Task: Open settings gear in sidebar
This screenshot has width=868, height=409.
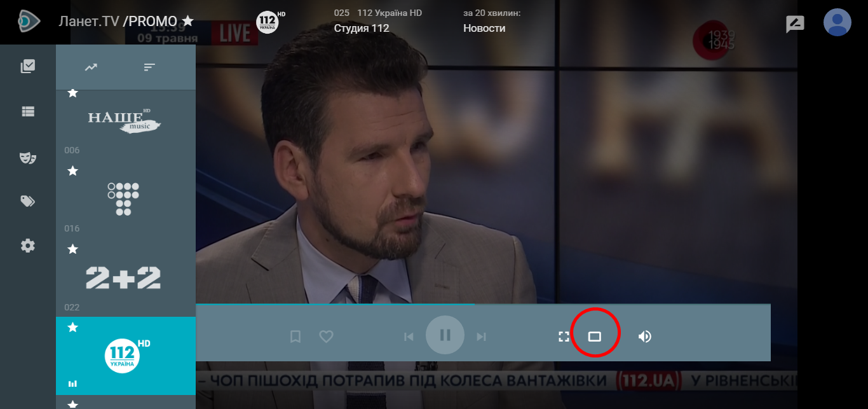Action: coord(28,246)
